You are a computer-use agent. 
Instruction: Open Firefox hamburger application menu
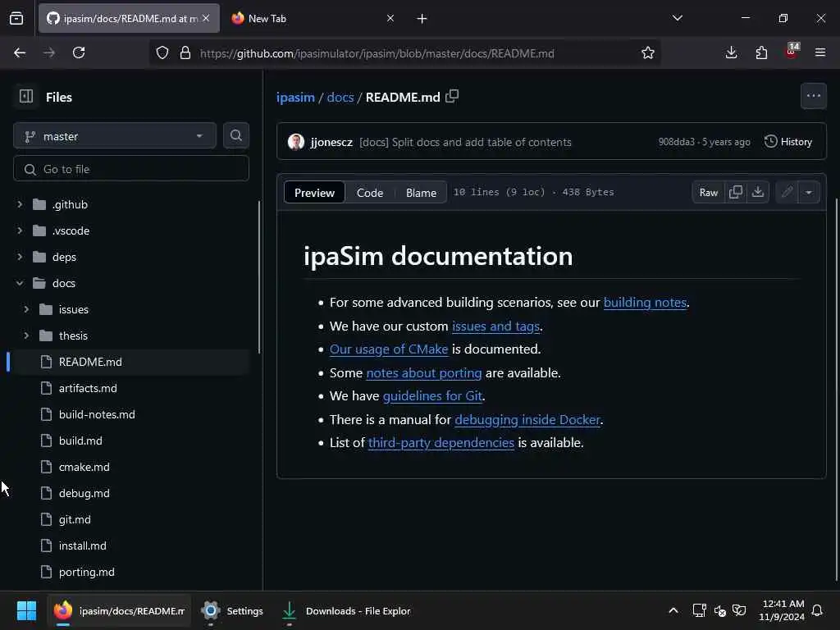pos(819,52)
